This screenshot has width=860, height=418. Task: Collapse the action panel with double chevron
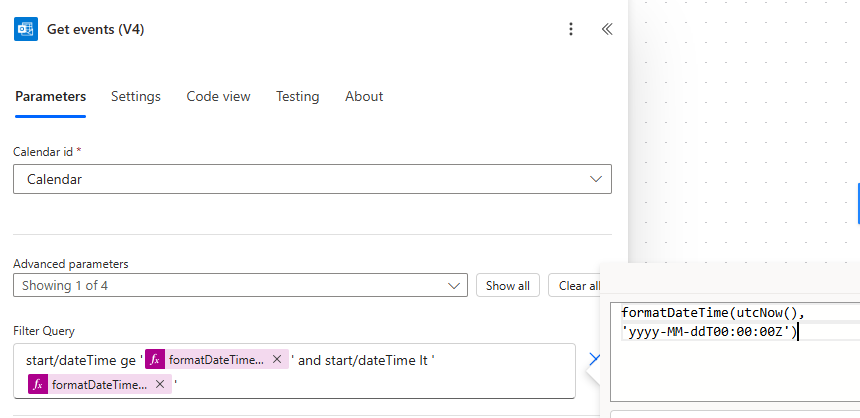pos(607,29)
